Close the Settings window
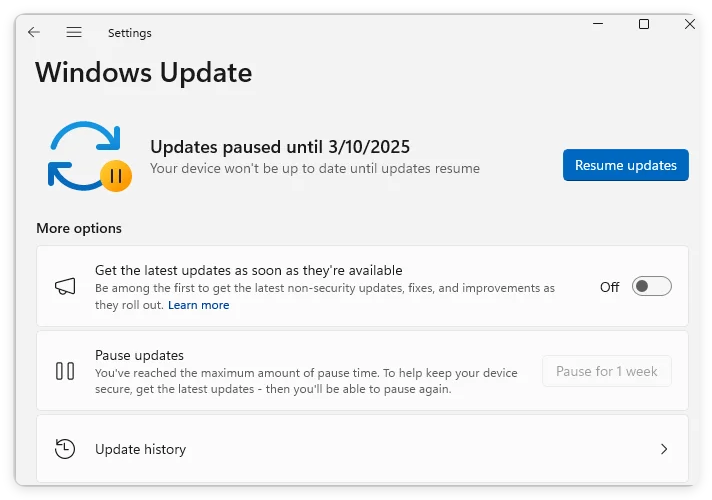 pos(690,24)
